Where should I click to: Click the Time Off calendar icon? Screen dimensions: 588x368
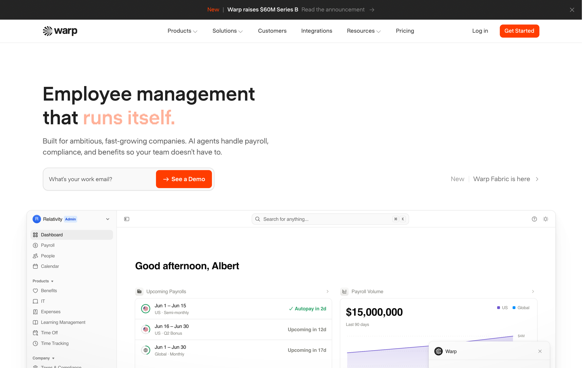click(x=35, y=333)
